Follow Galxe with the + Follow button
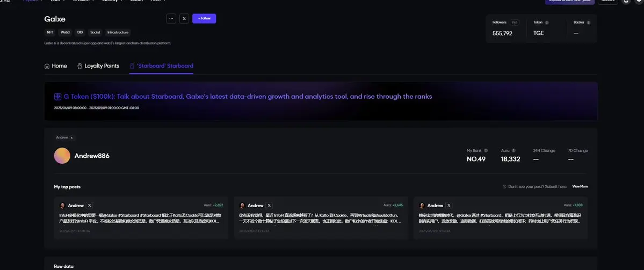This screenshot has width=644, height=270. (x=204, y=18)
